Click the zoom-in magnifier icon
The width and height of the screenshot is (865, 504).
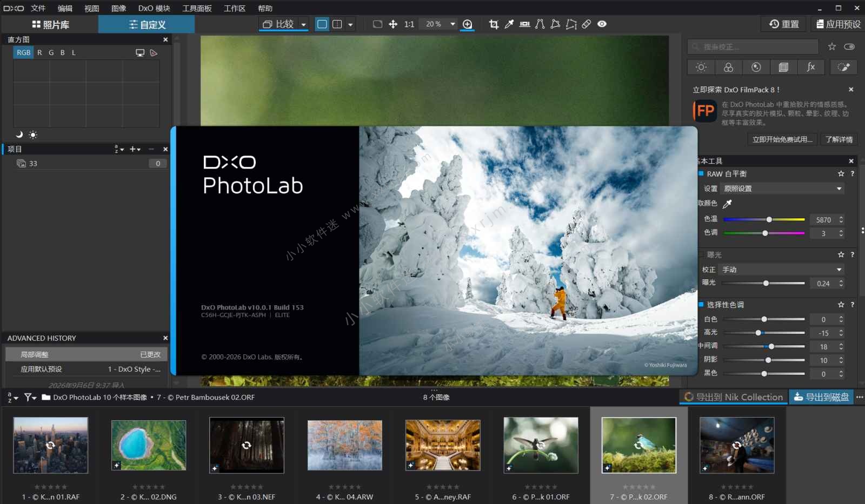coord(468,24)
